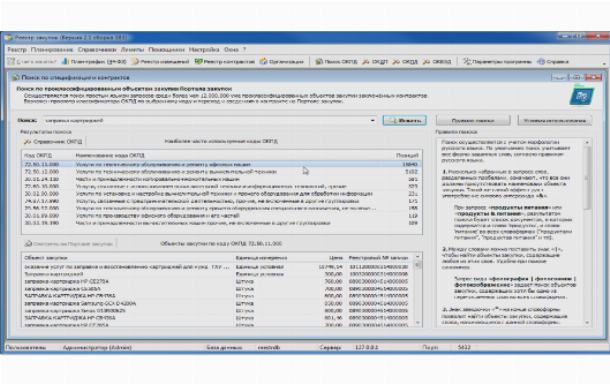Click the server address 127.0.0.1 in status bar
The width and height of the screenshot is (610, 384).
366,347
